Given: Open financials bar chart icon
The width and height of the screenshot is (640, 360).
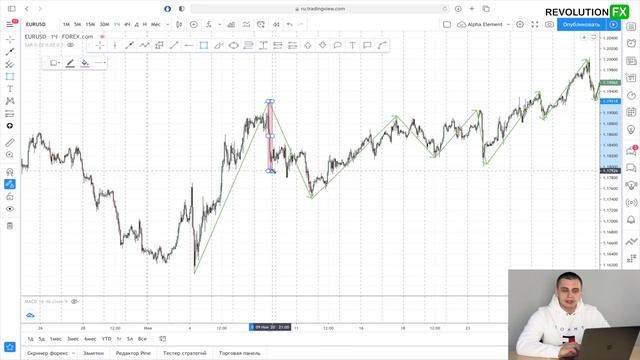Looking at the screenshot, I should click(x=231, y=24).
